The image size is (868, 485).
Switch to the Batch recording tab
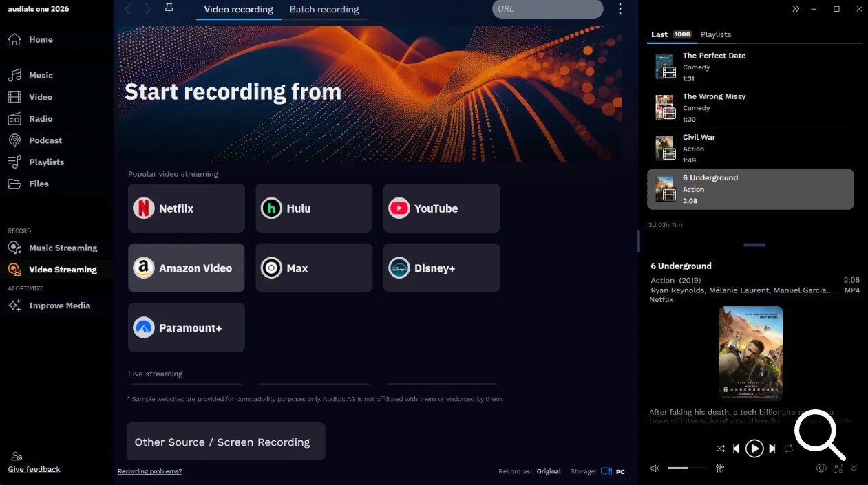(x=324, y=10)
